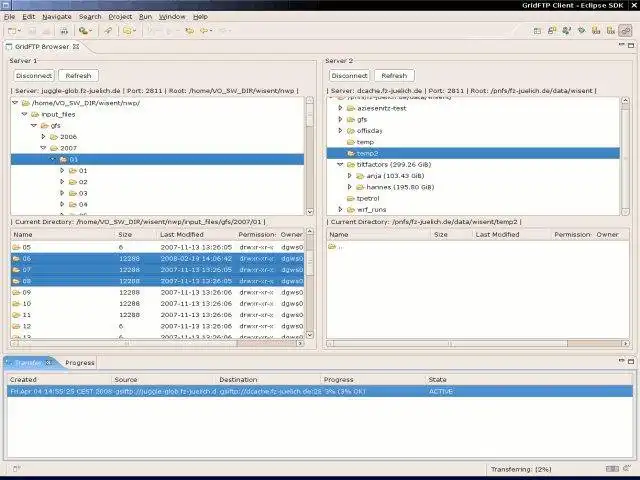Expand the wrf_runs folder on Server 2

[340, 209]
